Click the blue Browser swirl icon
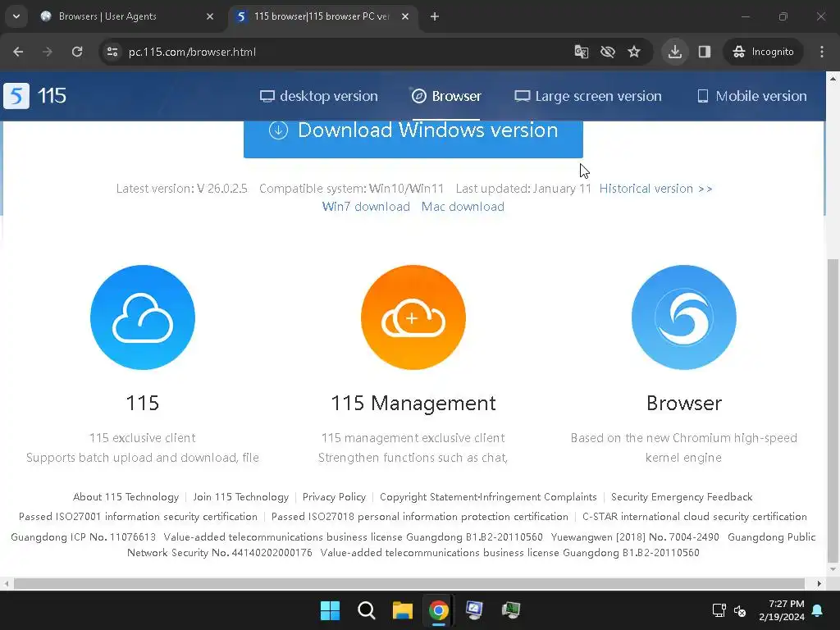The width and height of the screenshot is (840, 630). (x=683, y=317)
